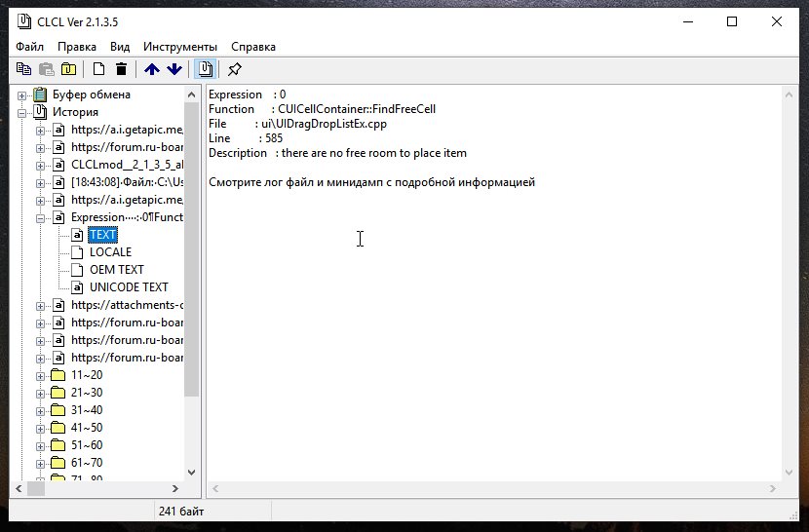Image resolution: width=809 pixels, height=532 pixels.
Task: Open the Инструменты menu
Action: pos(180,47)
